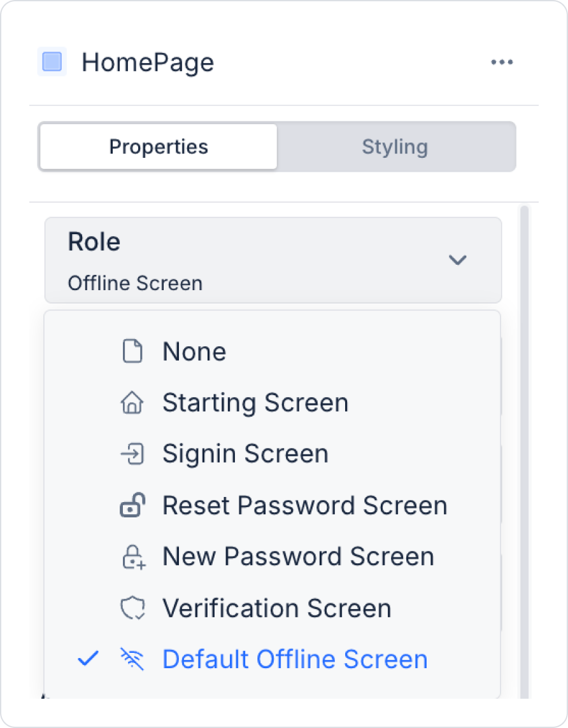Choose Starting Screen role option
The height and width of the screenshot is (728, 568).
(255, 403)
